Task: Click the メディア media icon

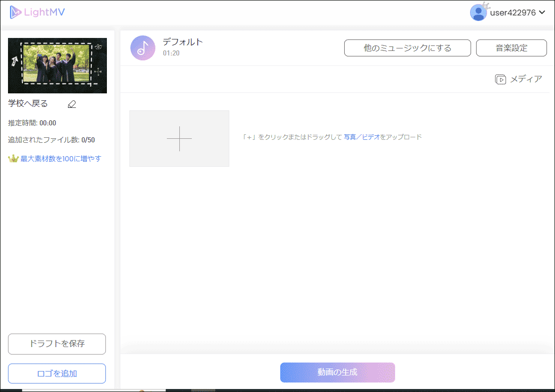Action: [x=500, y=79]
